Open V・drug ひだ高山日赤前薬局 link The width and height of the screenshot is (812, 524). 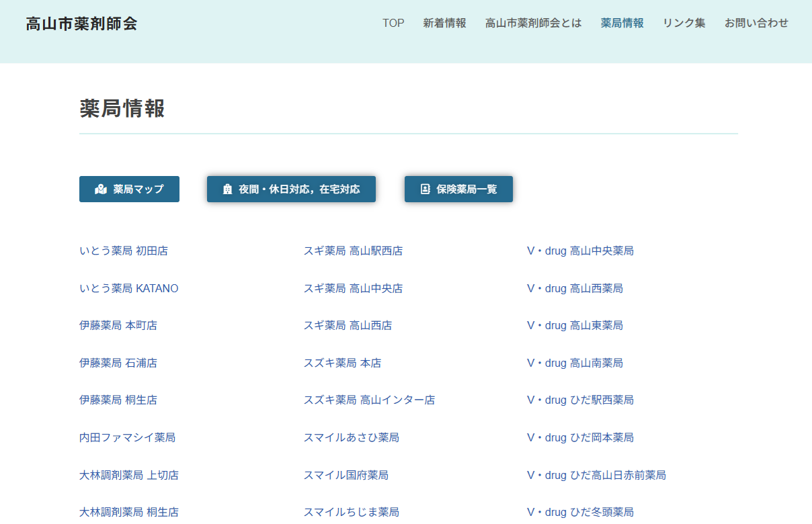click(596, 475)
